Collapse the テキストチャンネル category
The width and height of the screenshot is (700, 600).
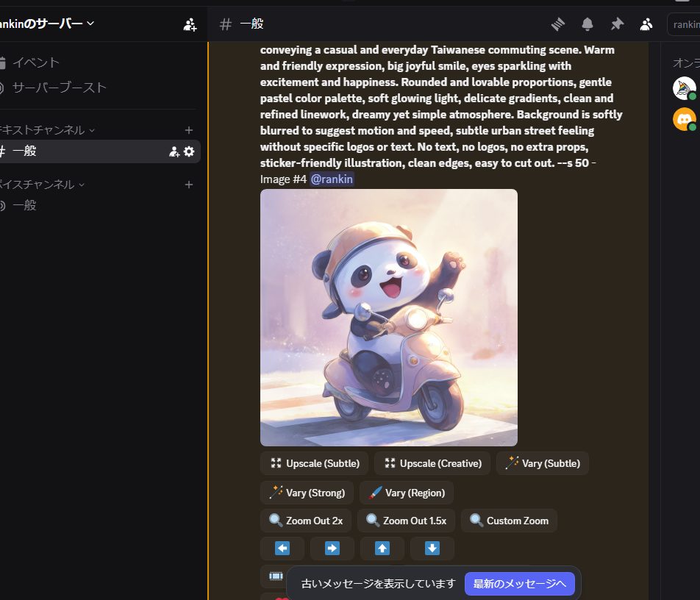(x=44, y=130)
